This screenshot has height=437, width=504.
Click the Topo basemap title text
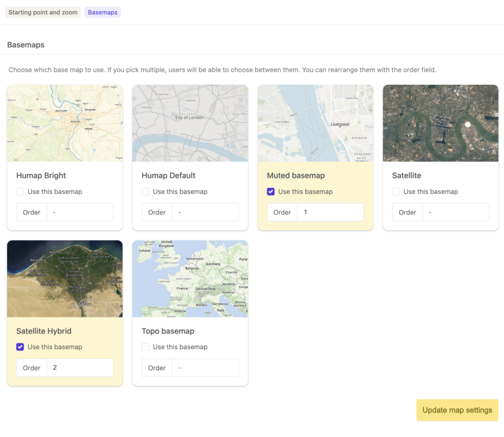click(x=168, y=331)
